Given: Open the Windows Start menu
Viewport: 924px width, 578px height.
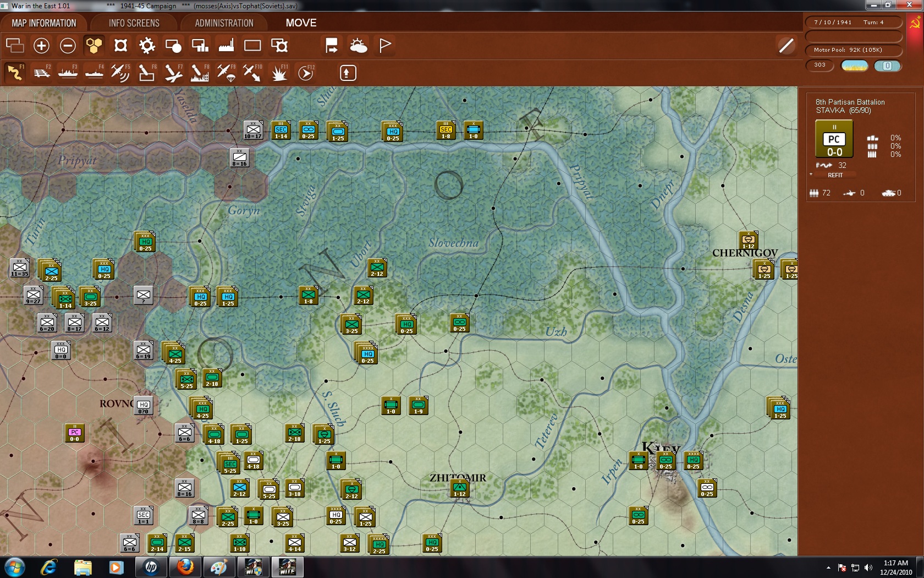Looking at the screenshot, I should click(14, 567).
